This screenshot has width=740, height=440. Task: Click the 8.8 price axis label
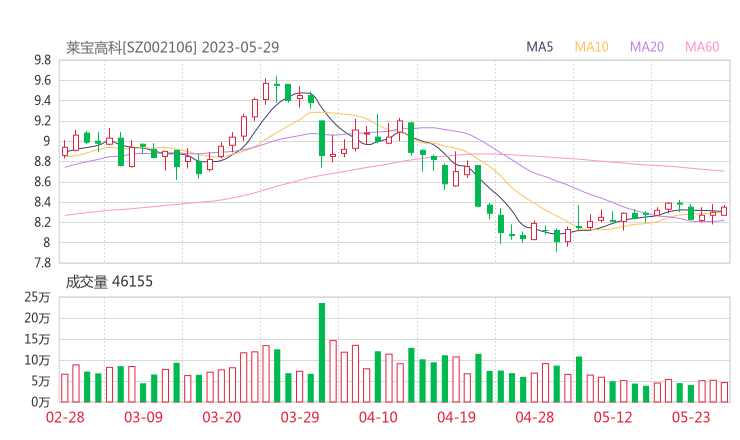point(42,161)
